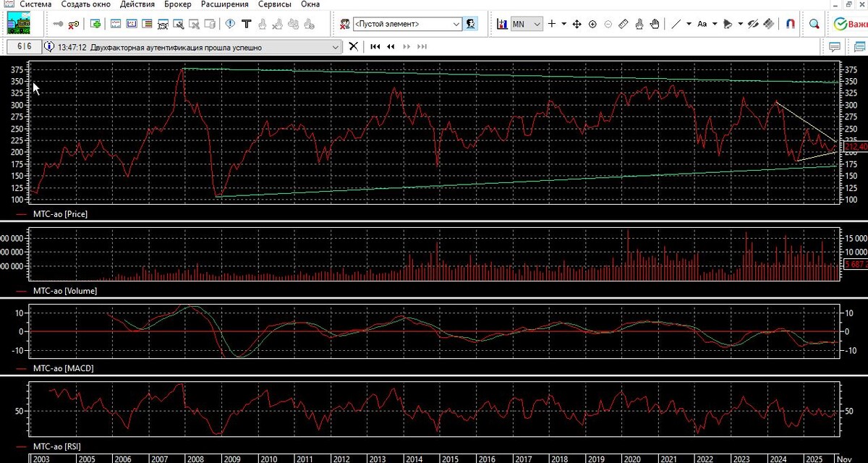Click the first speech bubble message icon
868x463 pixels.
(x=834, y=47)
